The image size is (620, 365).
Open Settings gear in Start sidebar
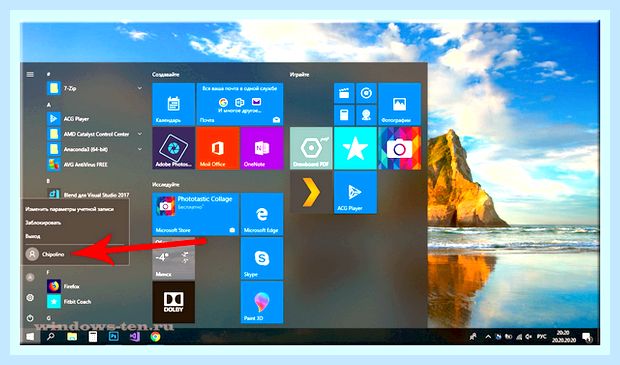point(30,297)
